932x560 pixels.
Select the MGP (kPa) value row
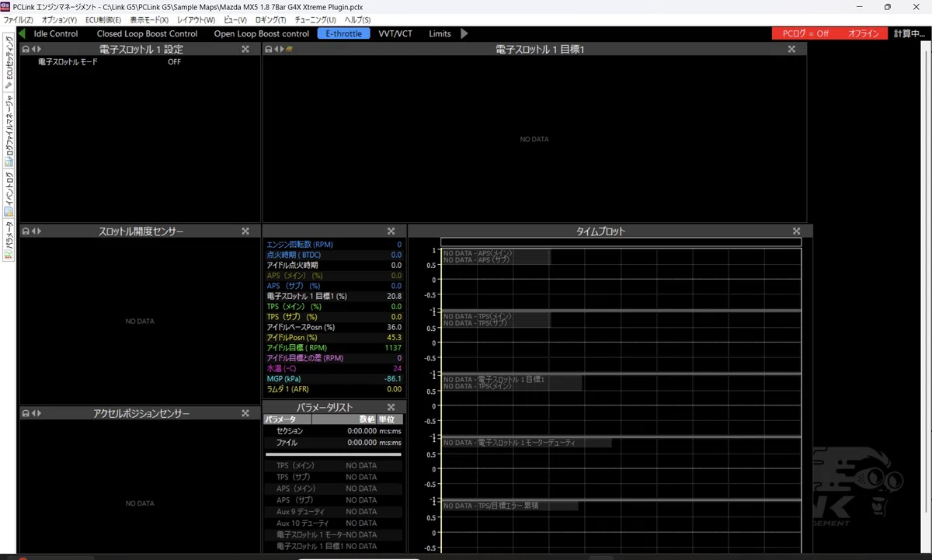click(x=334, y=379)
